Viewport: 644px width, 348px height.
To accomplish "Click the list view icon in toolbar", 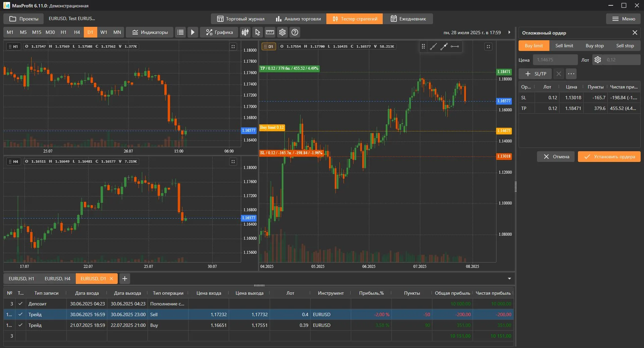I will pos(180,32).
